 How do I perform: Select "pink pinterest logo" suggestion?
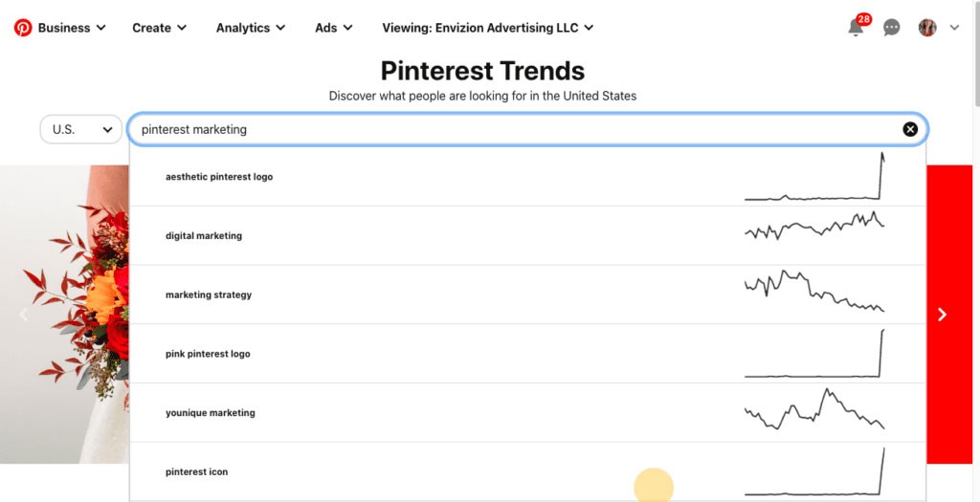(x=208, y=354)
